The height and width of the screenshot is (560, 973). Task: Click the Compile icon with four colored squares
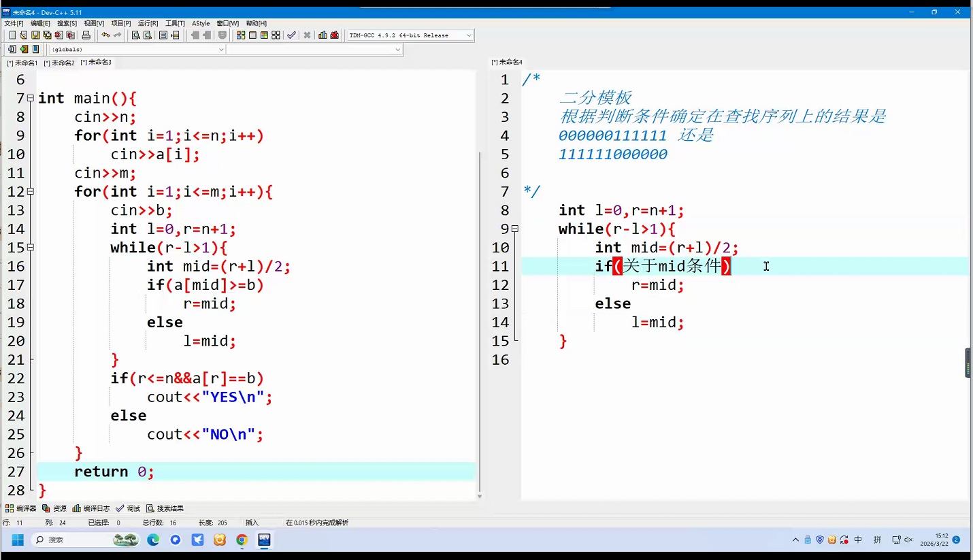241,35
